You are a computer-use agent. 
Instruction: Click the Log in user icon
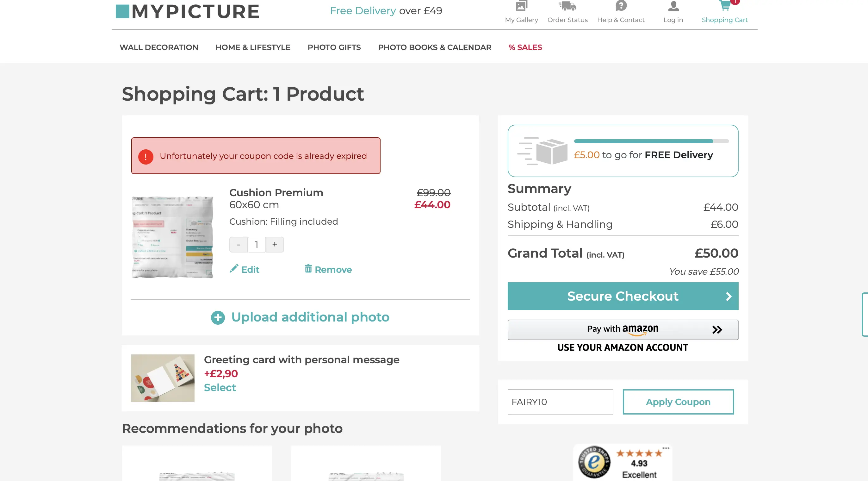pyautogui.click(x=673, y=6)
